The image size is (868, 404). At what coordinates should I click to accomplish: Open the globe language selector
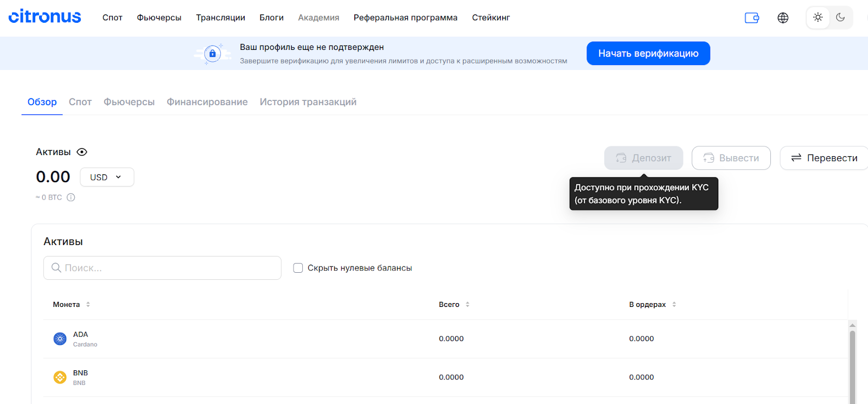[x=783, y=18]
